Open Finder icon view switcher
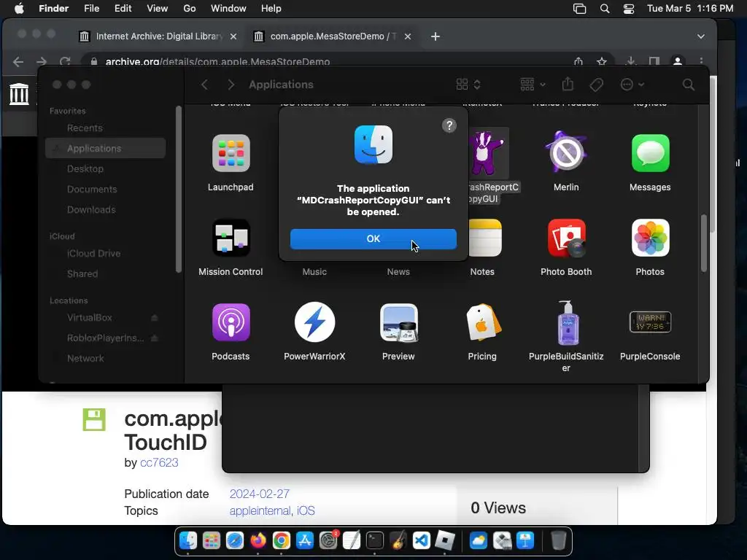The image size is (747, 560). coord(468,85)
